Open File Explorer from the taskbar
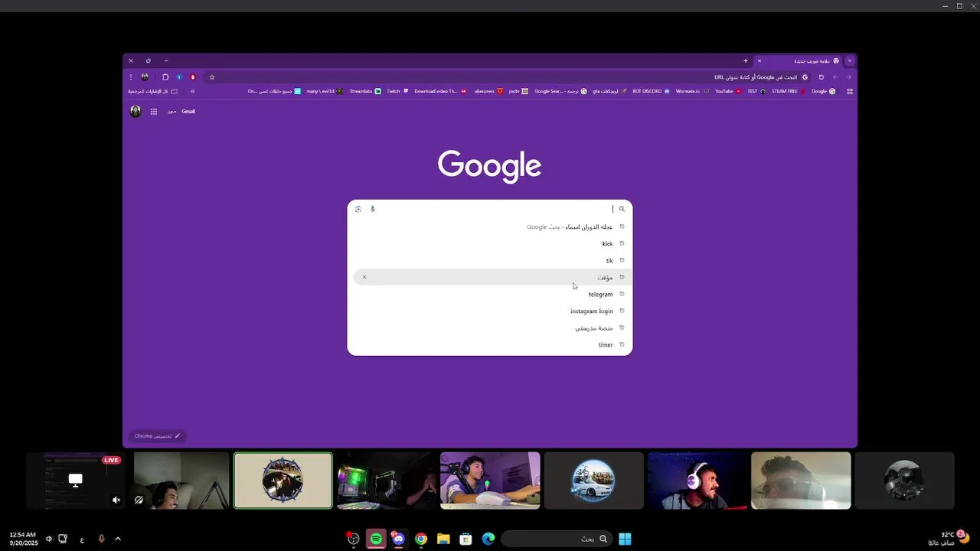Viewport: 980px width, 551px height. click(443, 539)
